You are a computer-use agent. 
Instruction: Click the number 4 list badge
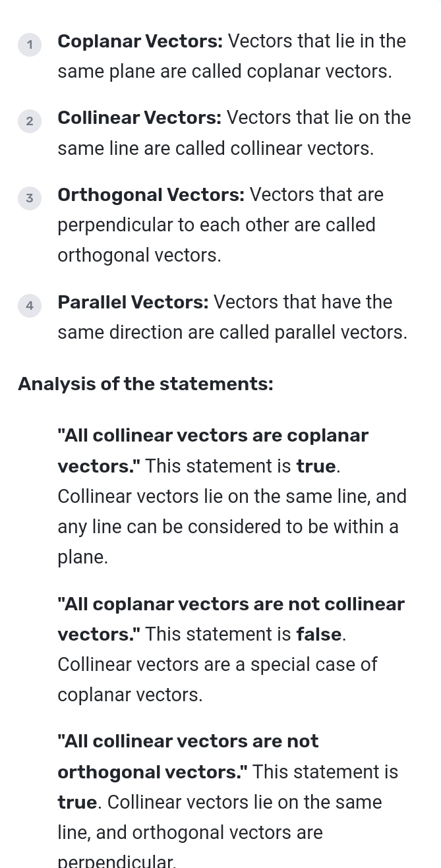click(30, 305)
